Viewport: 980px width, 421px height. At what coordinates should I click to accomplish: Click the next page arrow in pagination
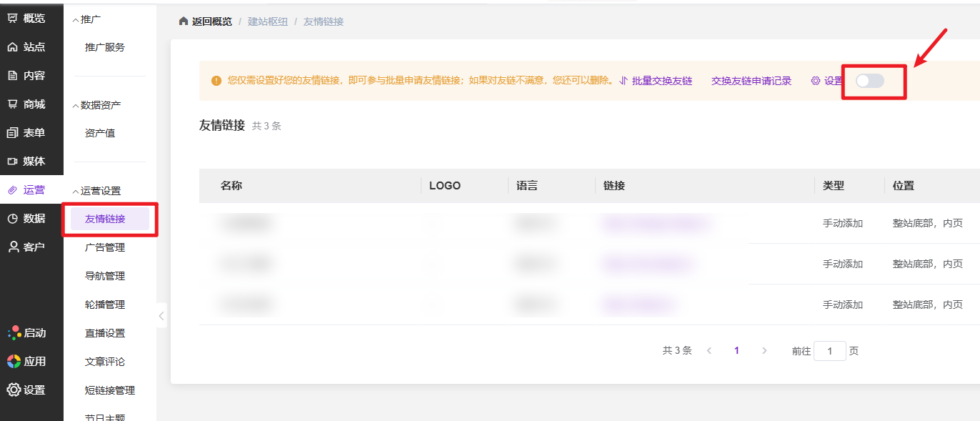pyautogui.click(x=764, y=351)
